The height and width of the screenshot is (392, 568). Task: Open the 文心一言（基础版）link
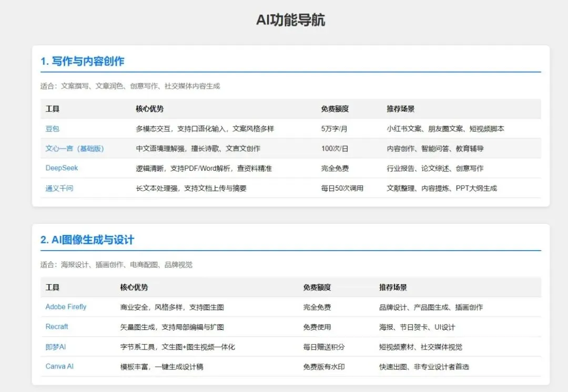(75, 148)
